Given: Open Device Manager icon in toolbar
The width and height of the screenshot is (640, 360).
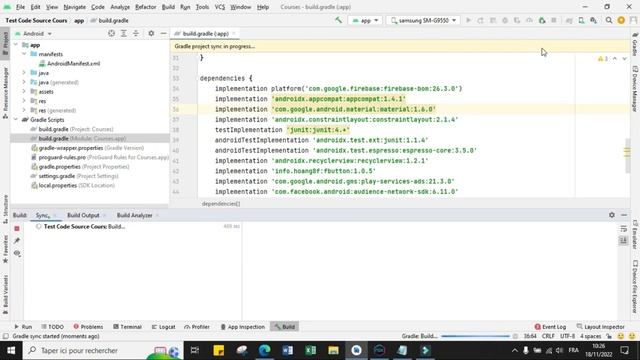Looking at the screenshot, I should pyautogui.click(x=581, y=20).
